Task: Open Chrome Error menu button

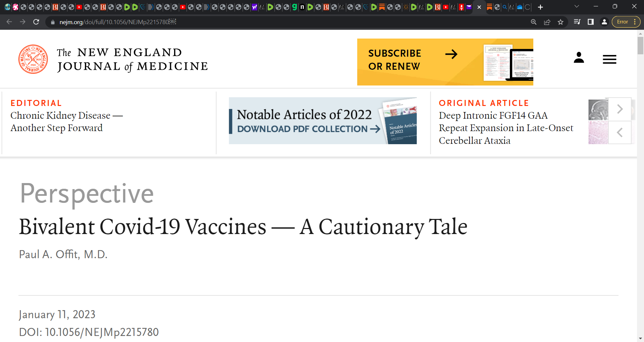Action: tap(626, 22)
